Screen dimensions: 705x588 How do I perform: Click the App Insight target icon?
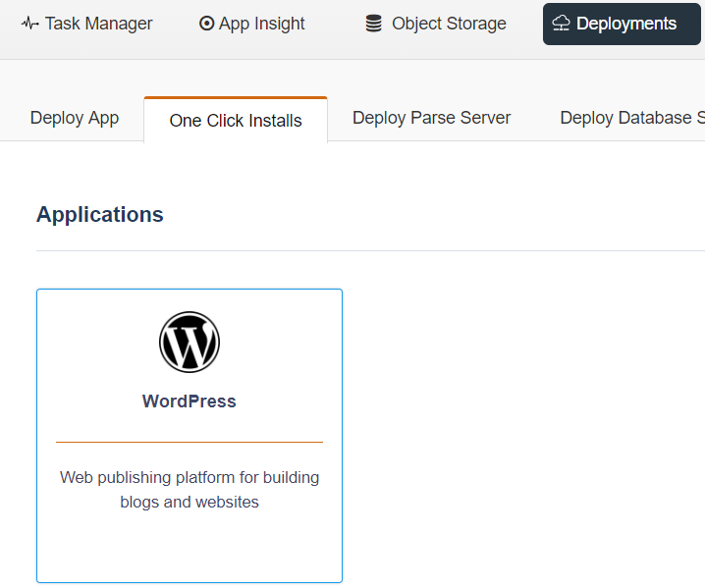click(x=206, y=24)
